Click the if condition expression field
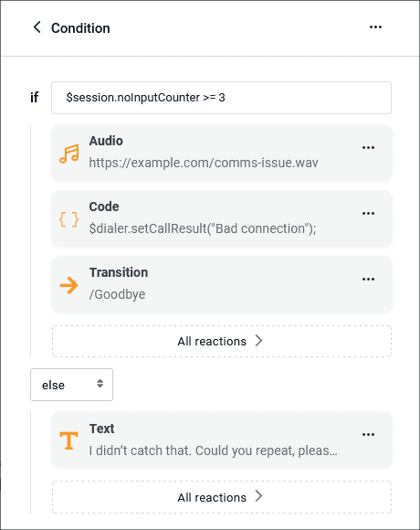This screenshot has height=530, width=420. pyautogui.click(x=222, y=98)
